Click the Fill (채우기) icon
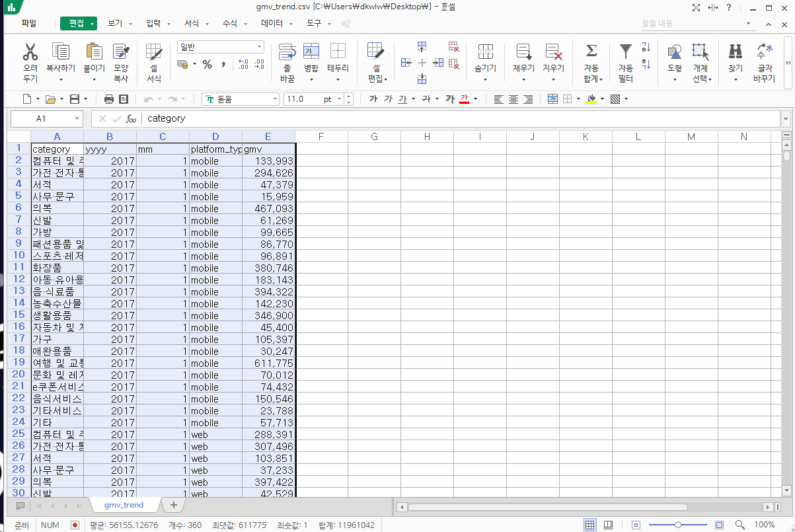795x532 pixels. (x=524, y=52)
